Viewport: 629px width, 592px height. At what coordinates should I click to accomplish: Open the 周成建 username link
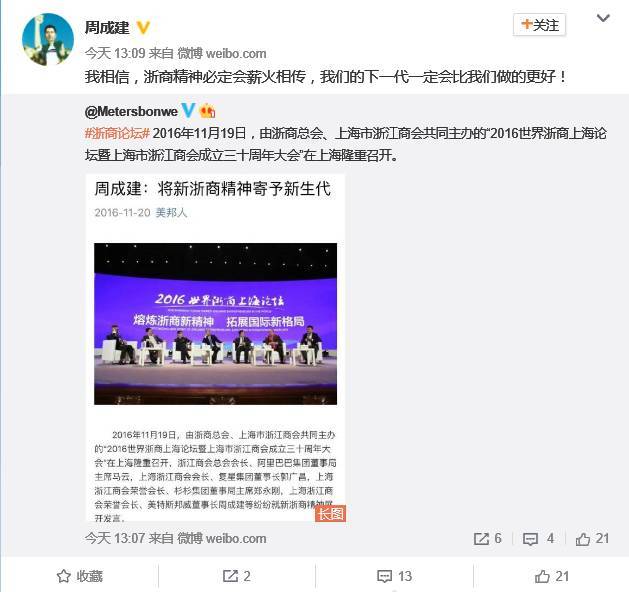click(107, 28)
